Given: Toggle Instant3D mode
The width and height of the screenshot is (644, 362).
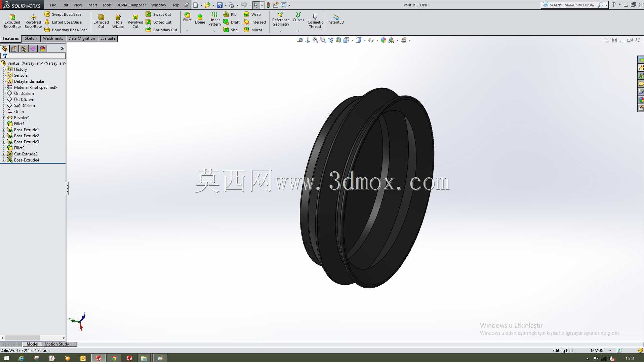Looking at the screenshot, I should tap(335, 19).
